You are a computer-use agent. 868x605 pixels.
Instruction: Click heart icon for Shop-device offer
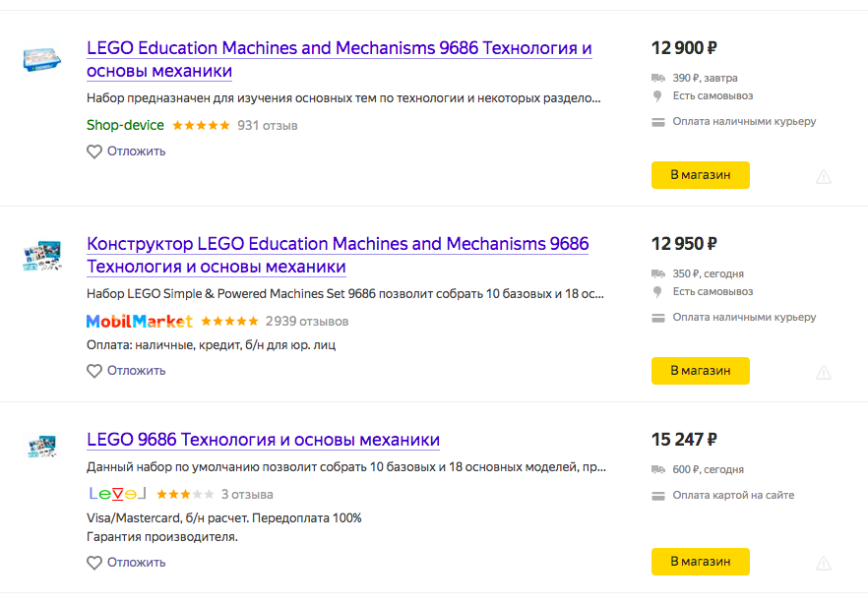(94, 151)
